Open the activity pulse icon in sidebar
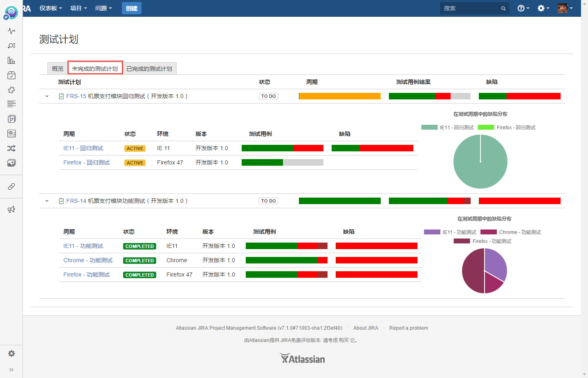 click(11, 31)
